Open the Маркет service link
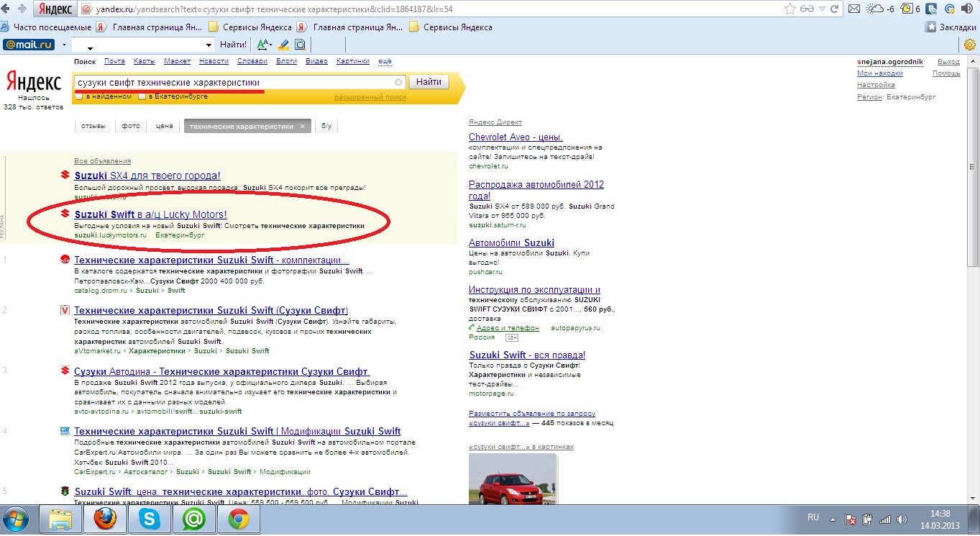Viewport: 980px width, 536px height. (177, 61)
